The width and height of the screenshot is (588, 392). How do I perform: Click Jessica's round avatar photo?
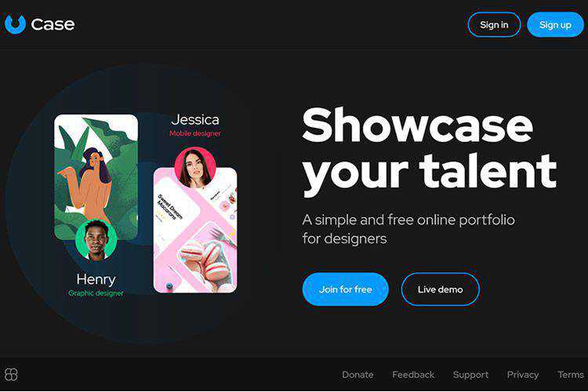(x=195, y=168)
